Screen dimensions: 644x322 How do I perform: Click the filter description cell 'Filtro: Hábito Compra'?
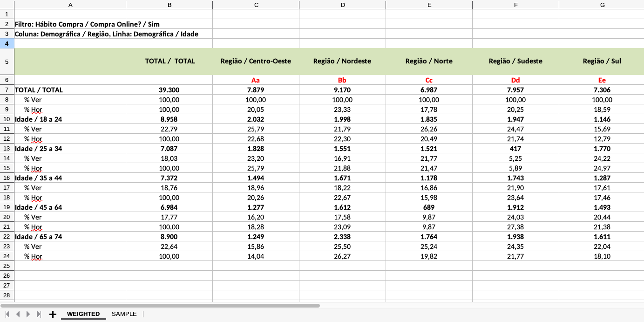coord(70,24)
